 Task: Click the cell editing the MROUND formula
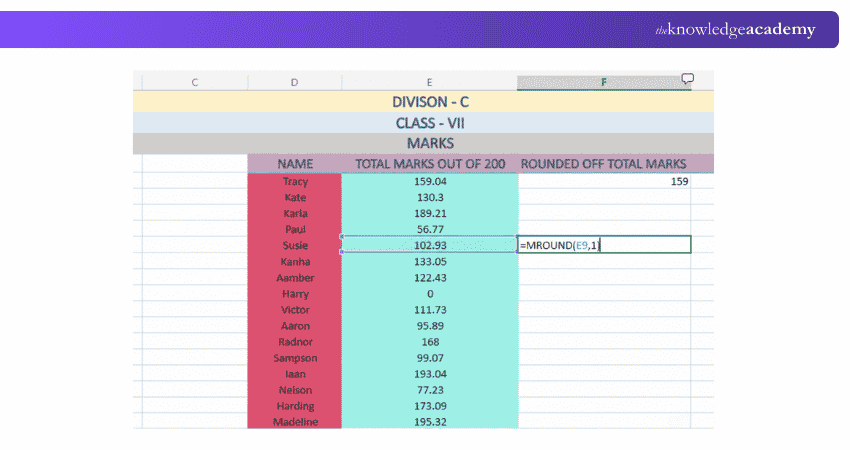[604, 245]
